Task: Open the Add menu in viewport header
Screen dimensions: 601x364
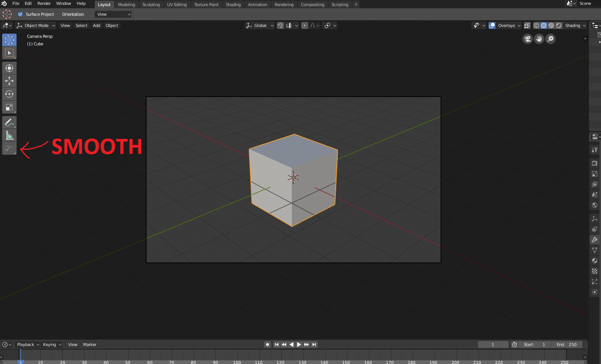Action: tap(96, 25)
